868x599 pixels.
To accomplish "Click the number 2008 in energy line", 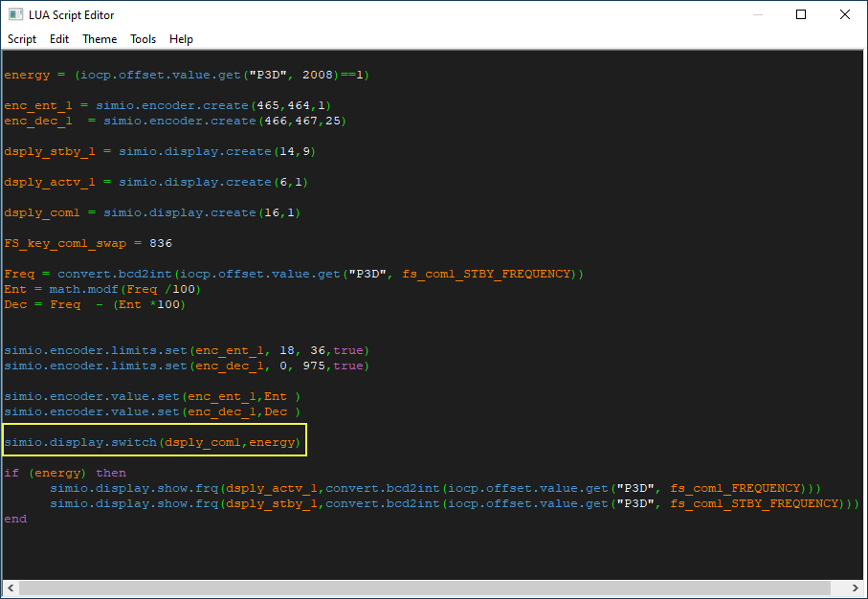I will coord(317,75).
